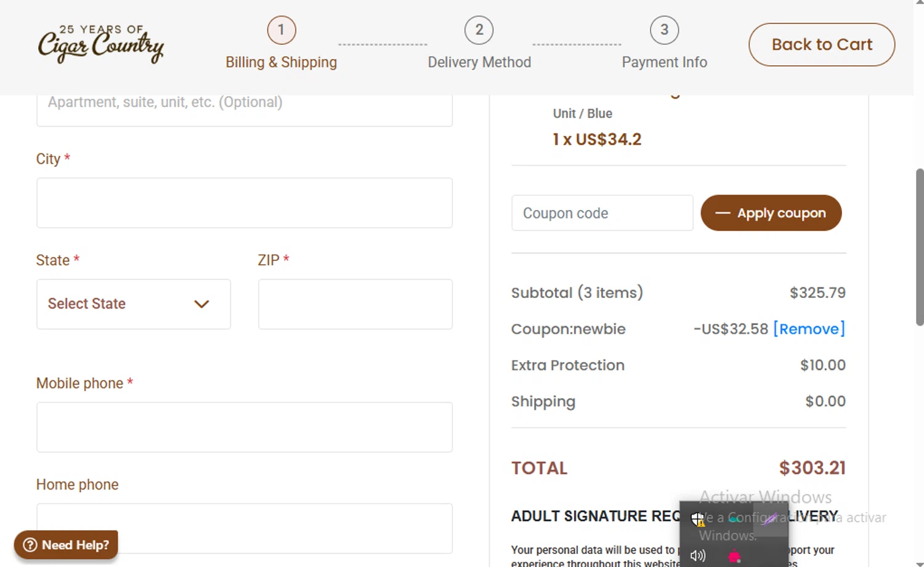This screenshot has height=567, width=924.
Task: Click the Subtotal value $325.79
Action: click(x=817, y=292)
